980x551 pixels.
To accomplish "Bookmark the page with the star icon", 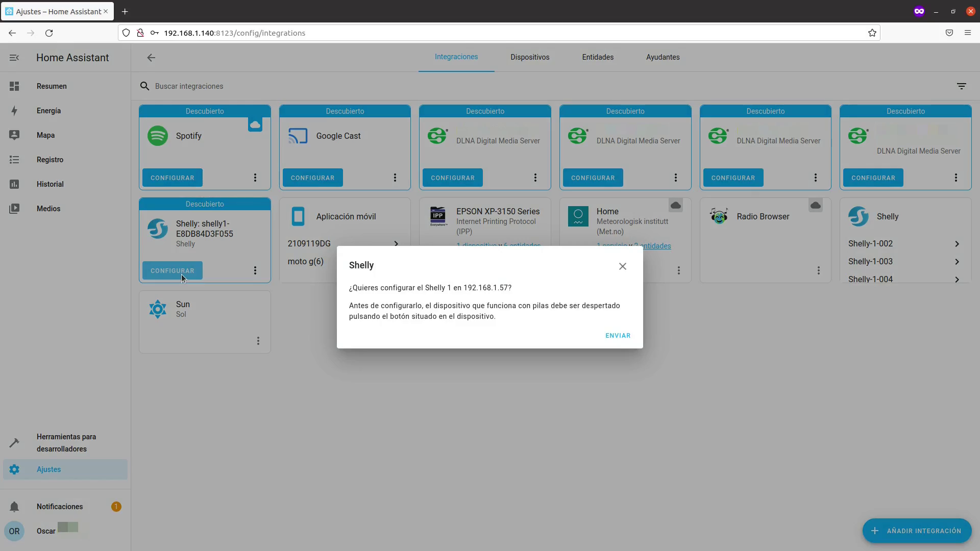I will point(872,33).
